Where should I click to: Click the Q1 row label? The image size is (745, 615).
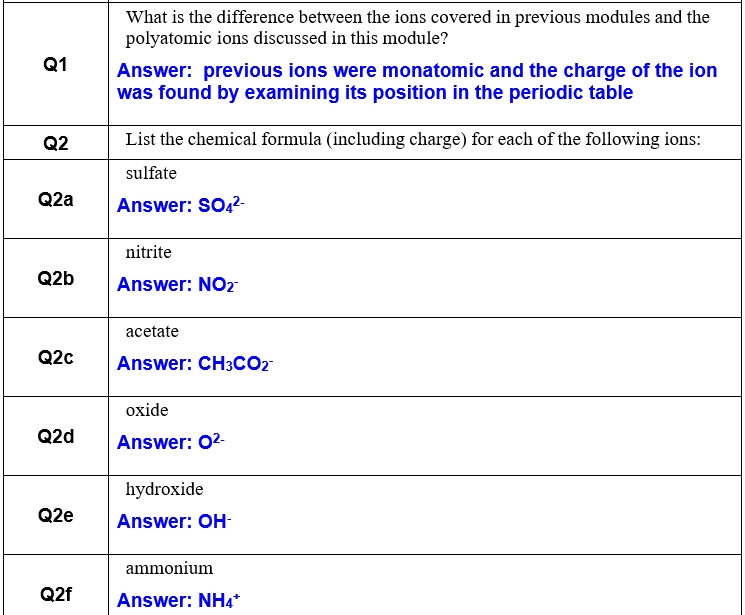pos(56,65)
